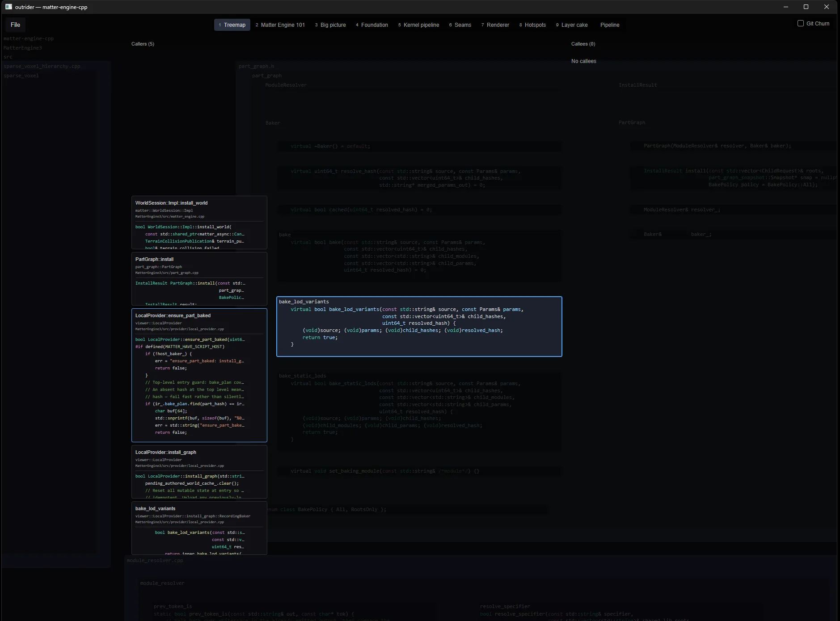840x621 pixels.
Task: Click the Baker class label
Action: pyautogui.click(x=273, y=123)
